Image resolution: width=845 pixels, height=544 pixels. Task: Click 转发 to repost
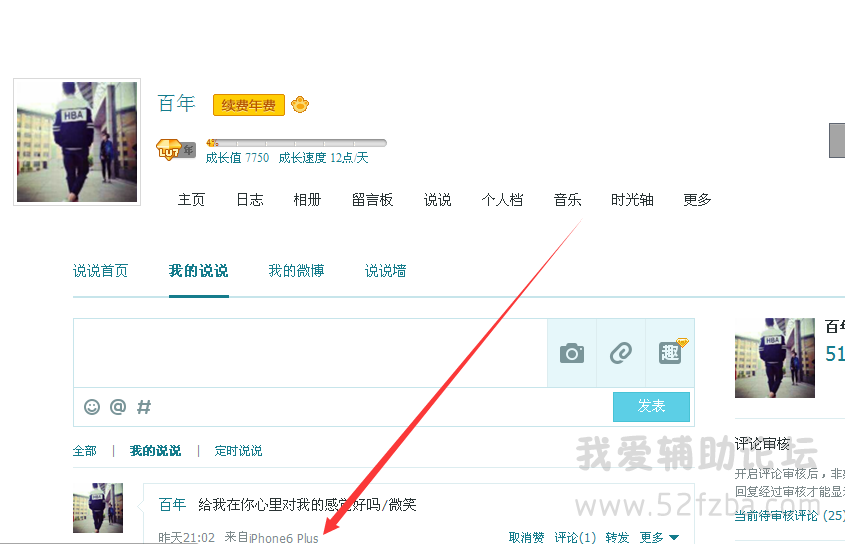click(618, 538)
